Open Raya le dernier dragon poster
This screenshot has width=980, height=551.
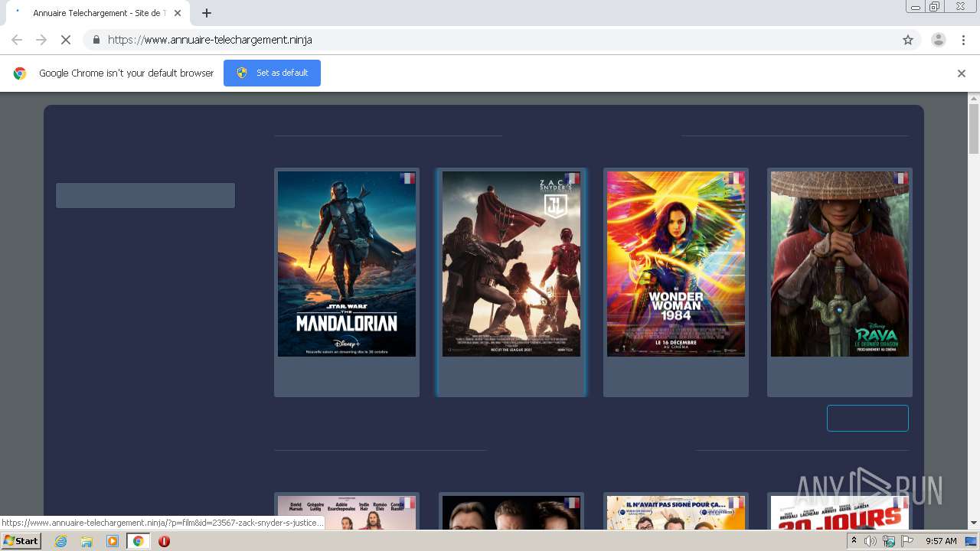840,264
